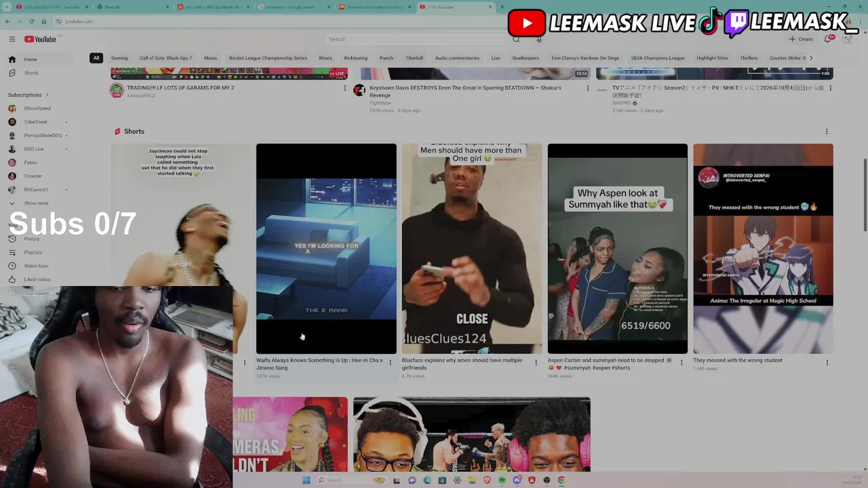The width and height of the screenshot is (868, 488).
Task: Open menu for Keyshawn Davis video
Action: (x=588, y=88)
